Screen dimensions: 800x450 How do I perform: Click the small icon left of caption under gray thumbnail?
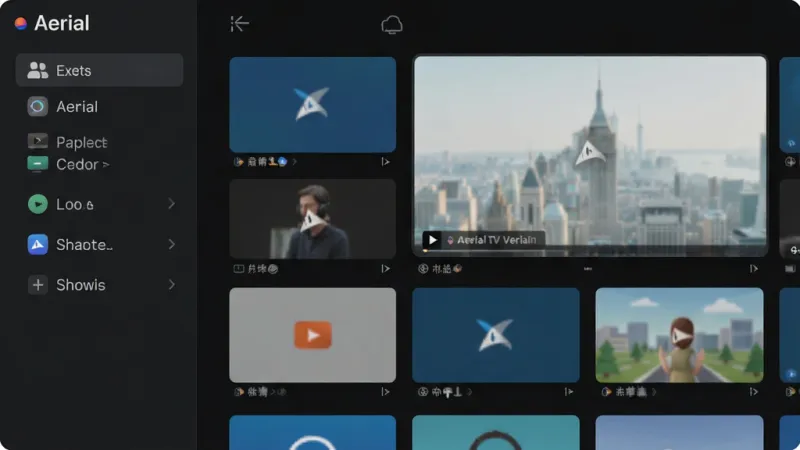(238, 392)
